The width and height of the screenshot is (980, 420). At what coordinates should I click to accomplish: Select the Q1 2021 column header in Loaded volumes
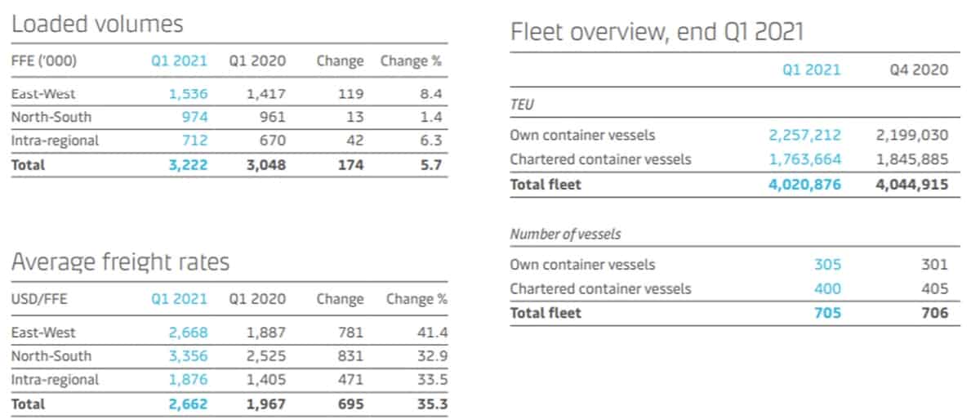(x=179, y=60)
